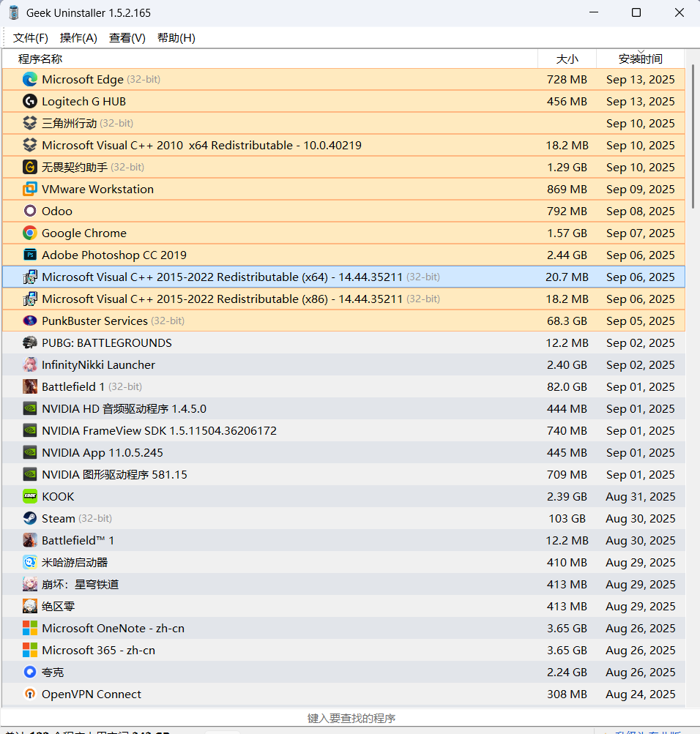
Task: Click the 键入要查找的程序 search field
Action: coord(351,719)
